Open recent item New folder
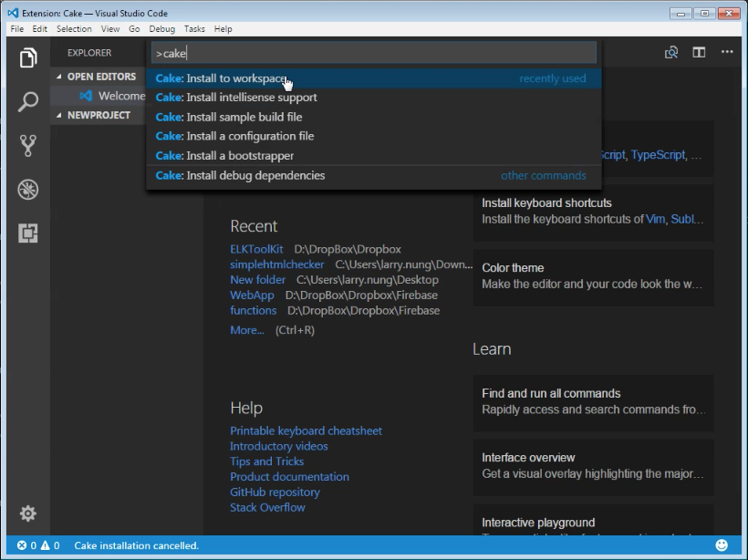This screenshot has height=560, width=748. pyautogui.click(x=257, y=279)
